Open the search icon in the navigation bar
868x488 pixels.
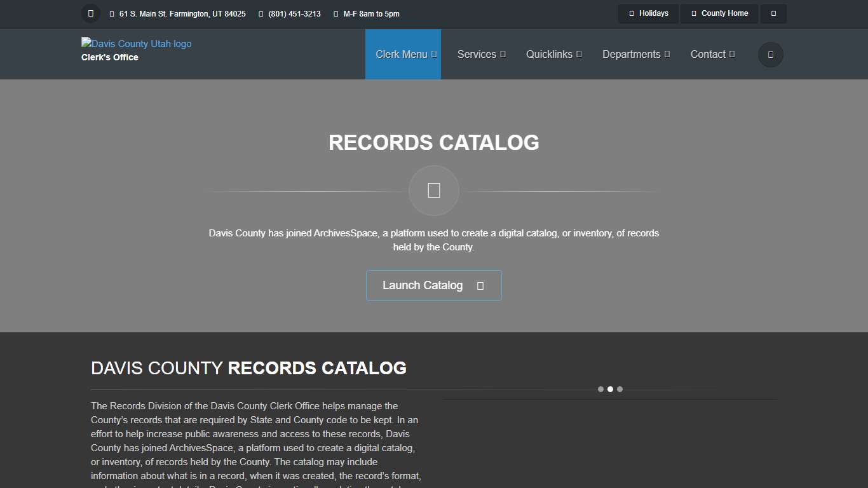(770, 54)
